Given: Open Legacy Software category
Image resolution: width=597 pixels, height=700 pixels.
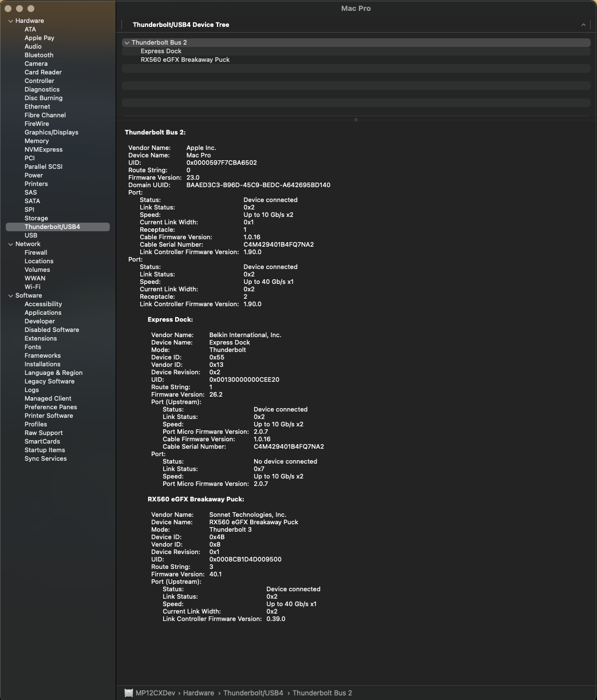Looking at the screenshot, I should (x=49, y=381).
